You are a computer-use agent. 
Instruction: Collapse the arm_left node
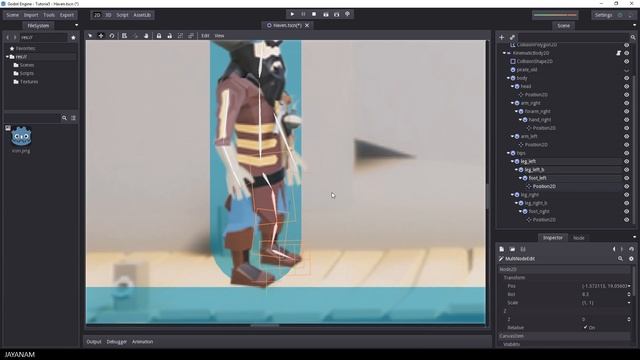tap(512, 136)
